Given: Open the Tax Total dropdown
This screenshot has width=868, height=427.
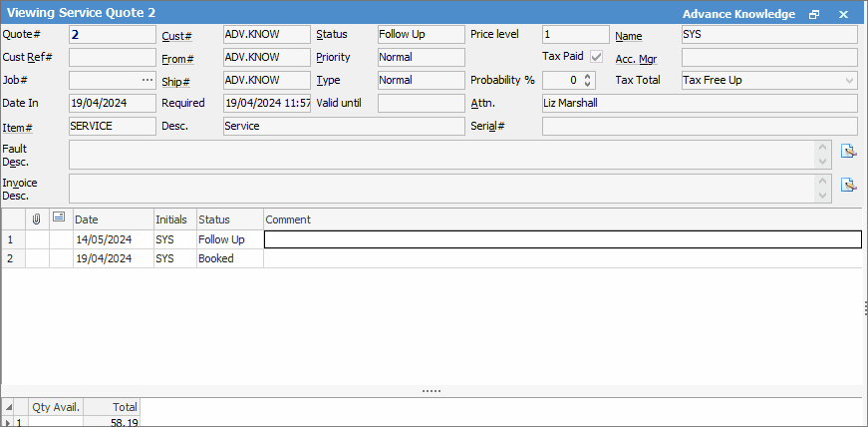Looking at the screenshot, I should click(849, 80).
